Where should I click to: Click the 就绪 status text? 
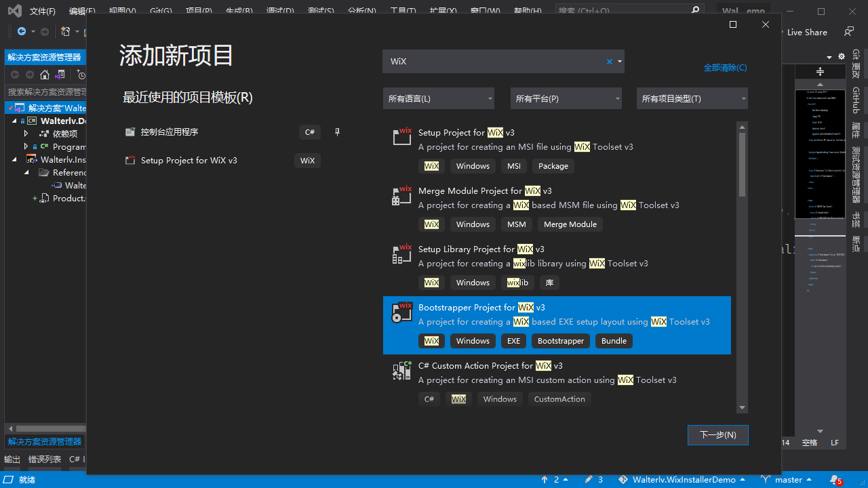pyautogui.click(x=27, y=480)
